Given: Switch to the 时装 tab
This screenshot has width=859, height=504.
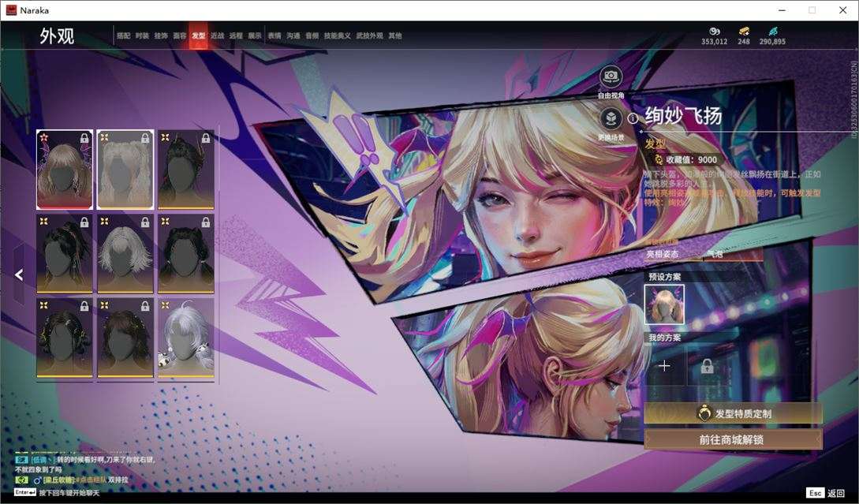Looking at the screenshot, I should 142,35.
